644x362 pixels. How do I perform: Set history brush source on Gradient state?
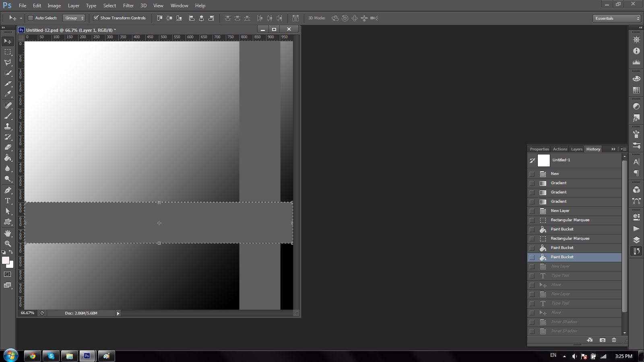click(532, 183)
